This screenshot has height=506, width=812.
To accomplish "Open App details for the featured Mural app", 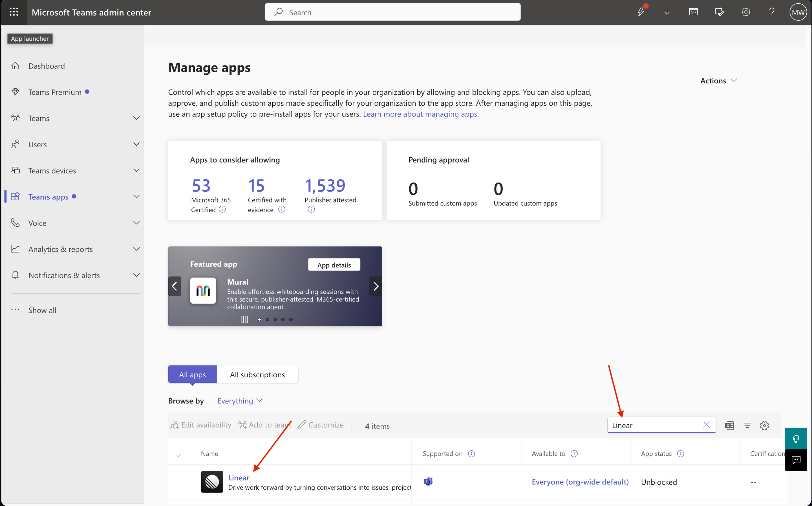I will coord(334,264).
